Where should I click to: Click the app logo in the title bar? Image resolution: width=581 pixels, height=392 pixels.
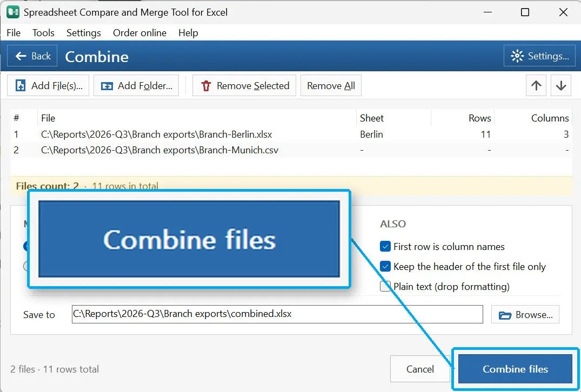click(x=13, y=12)
